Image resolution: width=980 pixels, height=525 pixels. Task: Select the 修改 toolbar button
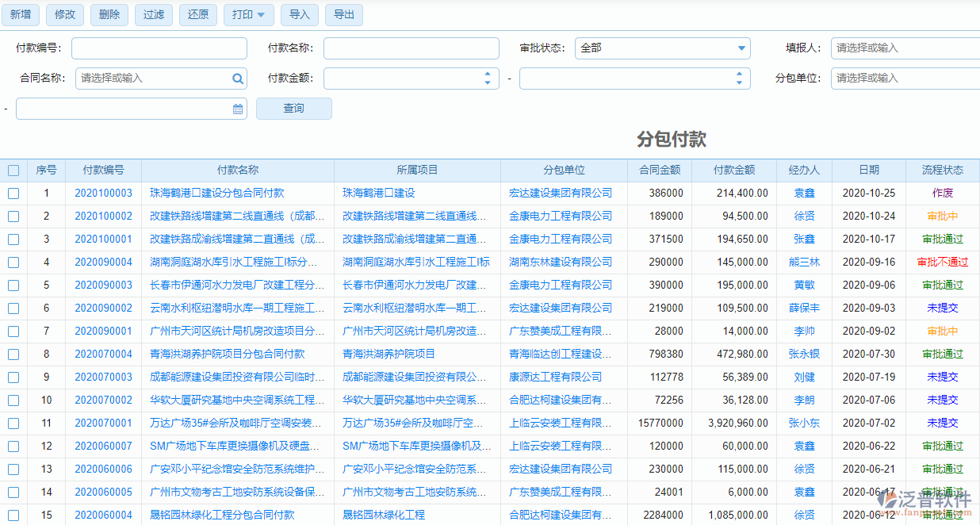[64, 14]
